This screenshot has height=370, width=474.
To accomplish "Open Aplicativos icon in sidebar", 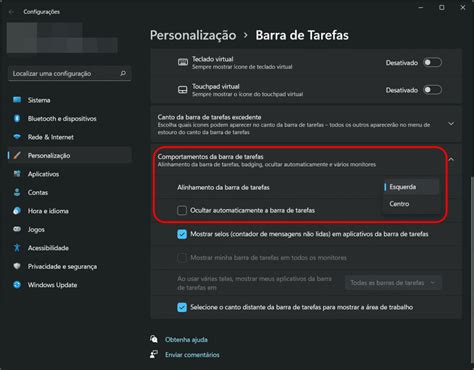I will 17,174.
